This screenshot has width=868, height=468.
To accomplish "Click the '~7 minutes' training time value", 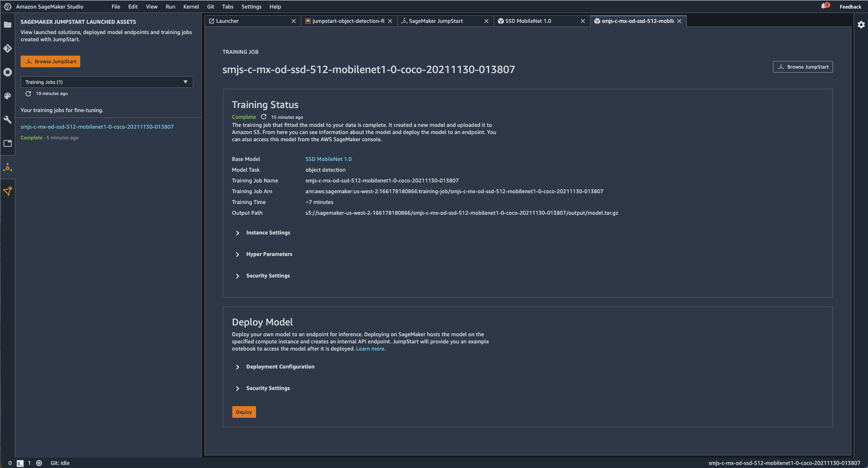I will tap(319, 202).
